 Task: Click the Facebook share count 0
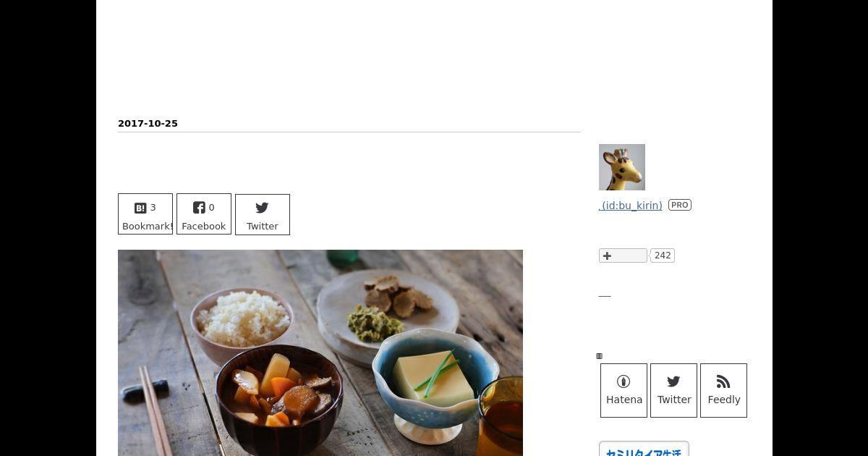[211, 208]
